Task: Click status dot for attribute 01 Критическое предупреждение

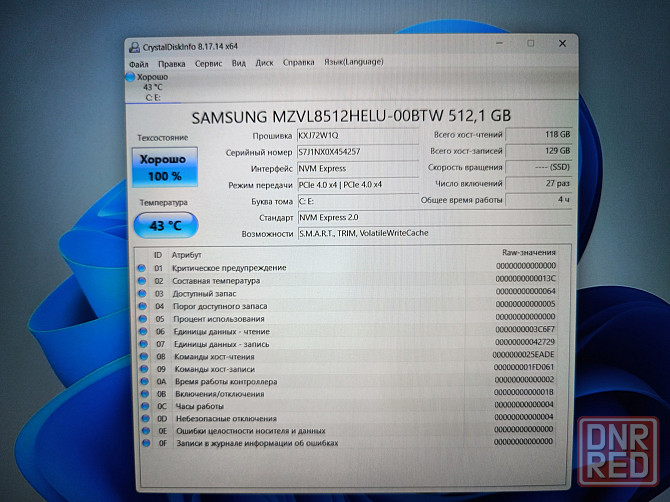Action: click(x=141, y=268)
